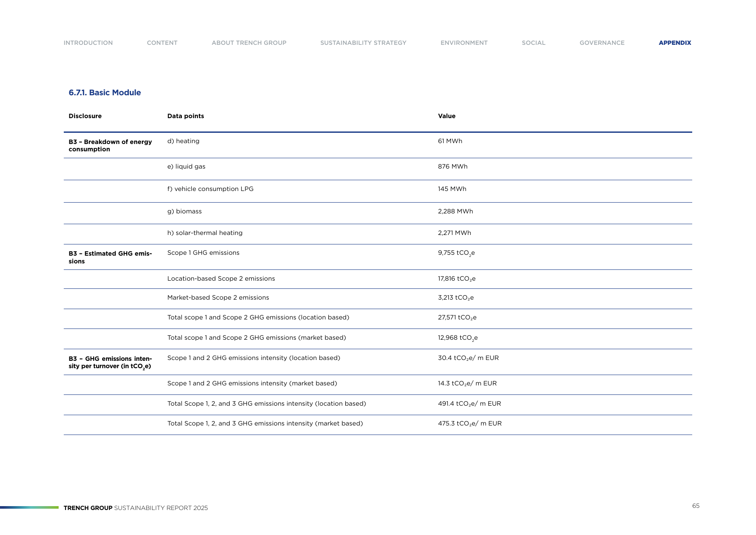Go to the Content tab
Viewport: 756px width, 535px height.
tap(162, 43)
